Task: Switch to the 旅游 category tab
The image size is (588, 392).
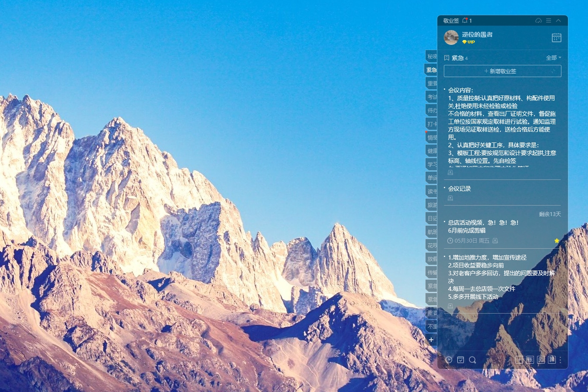Action: pyautogui.click(x=431, y=205)
